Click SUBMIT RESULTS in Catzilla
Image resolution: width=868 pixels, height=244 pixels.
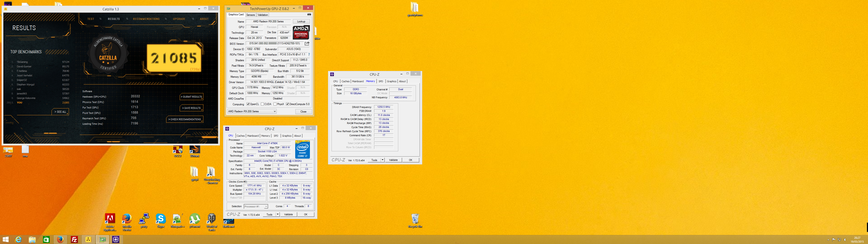point(191,97)
